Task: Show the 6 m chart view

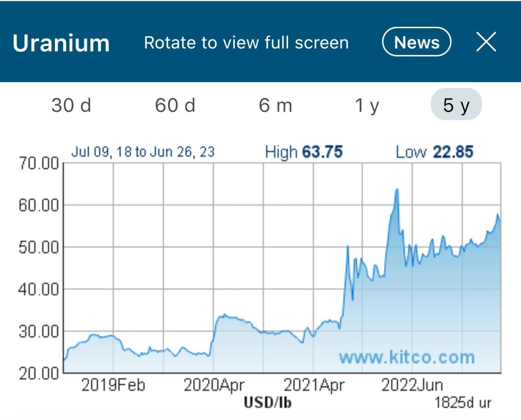Action: (x=276, y=105)
